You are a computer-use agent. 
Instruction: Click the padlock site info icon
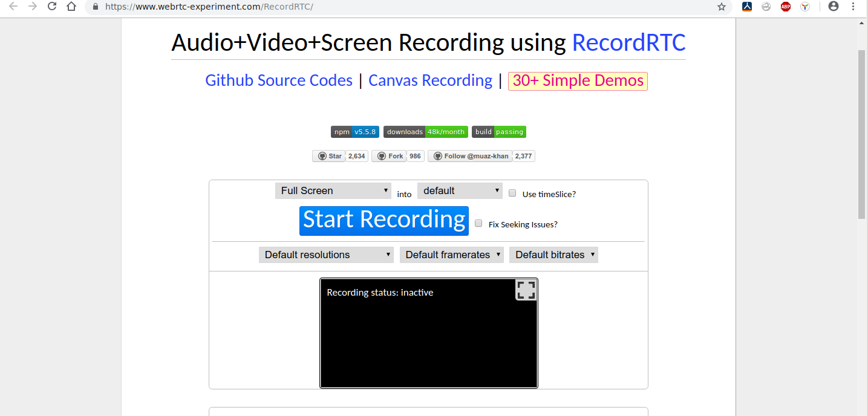point(95,7)
